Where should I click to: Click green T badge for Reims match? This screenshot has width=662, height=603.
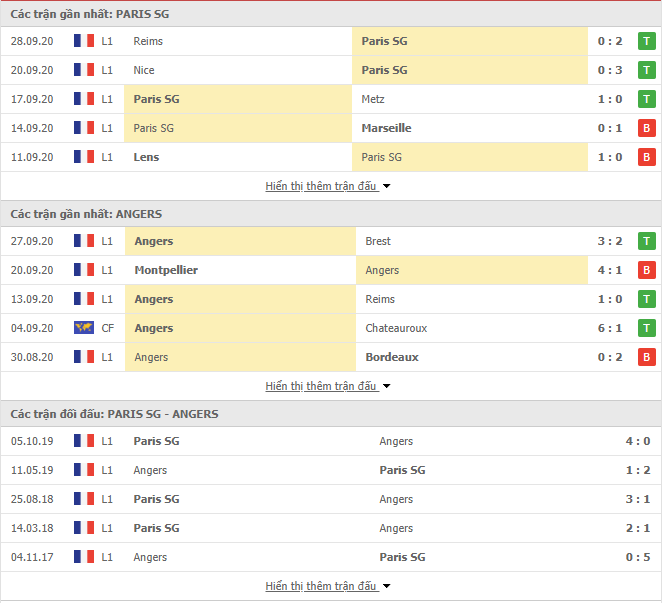646,41
